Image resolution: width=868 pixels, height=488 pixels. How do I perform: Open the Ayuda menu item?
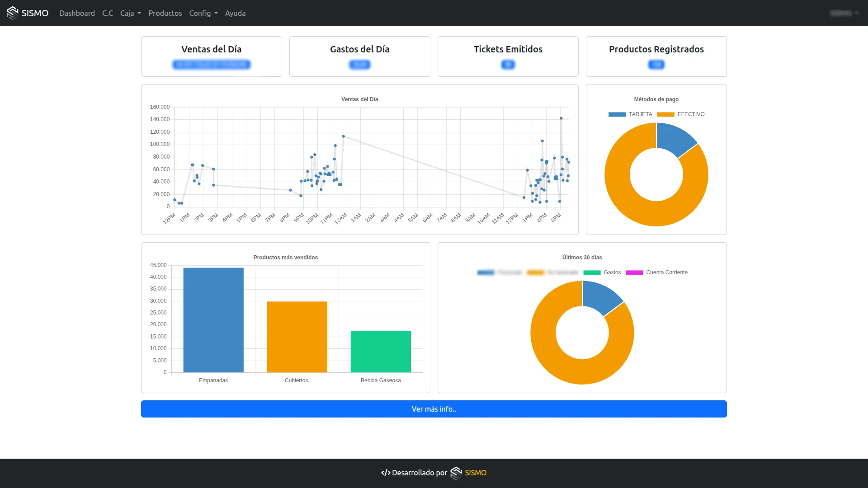coord(235,13)
